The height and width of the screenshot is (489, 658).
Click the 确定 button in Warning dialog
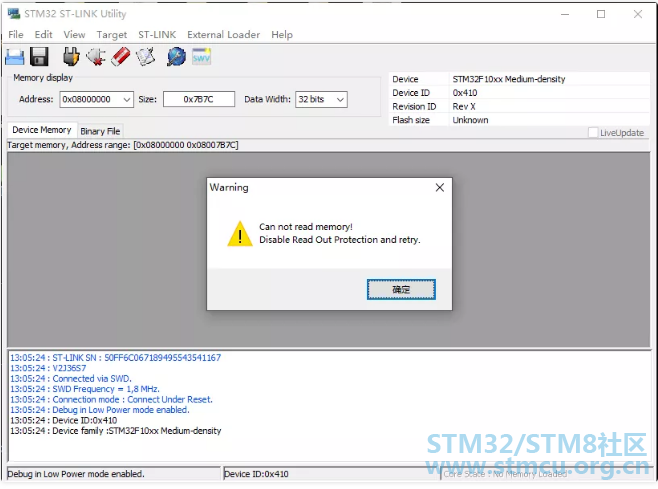click(x=401, y=289)
